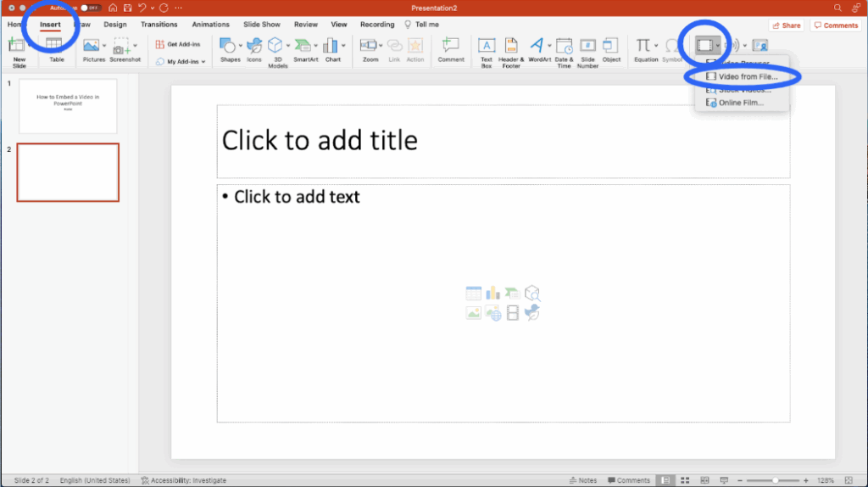The image size is (868, 487).
Task: Toggle the Notes pane in status bar
Action: point(582,480)
